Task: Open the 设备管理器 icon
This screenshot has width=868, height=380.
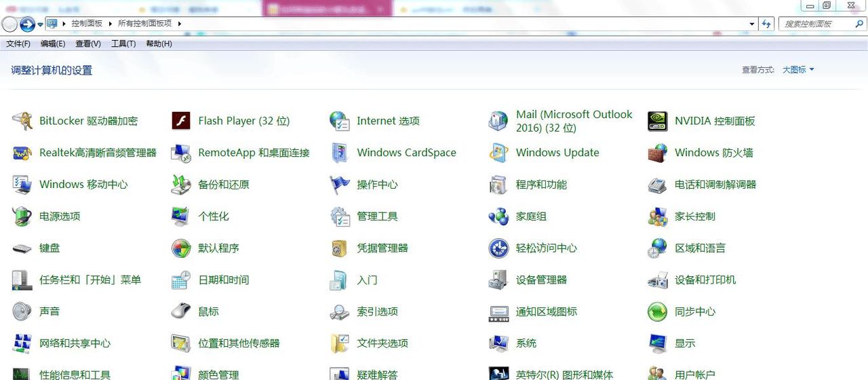Action: [x=498, y=280]
